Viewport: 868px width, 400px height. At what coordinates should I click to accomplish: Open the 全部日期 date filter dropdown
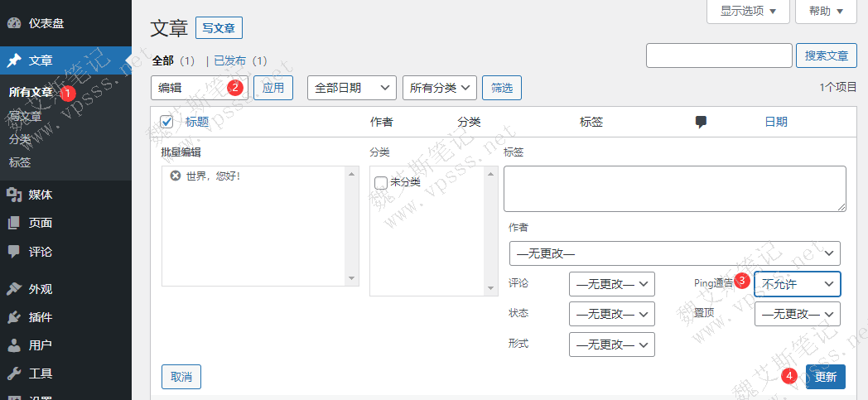click(351, 88)
